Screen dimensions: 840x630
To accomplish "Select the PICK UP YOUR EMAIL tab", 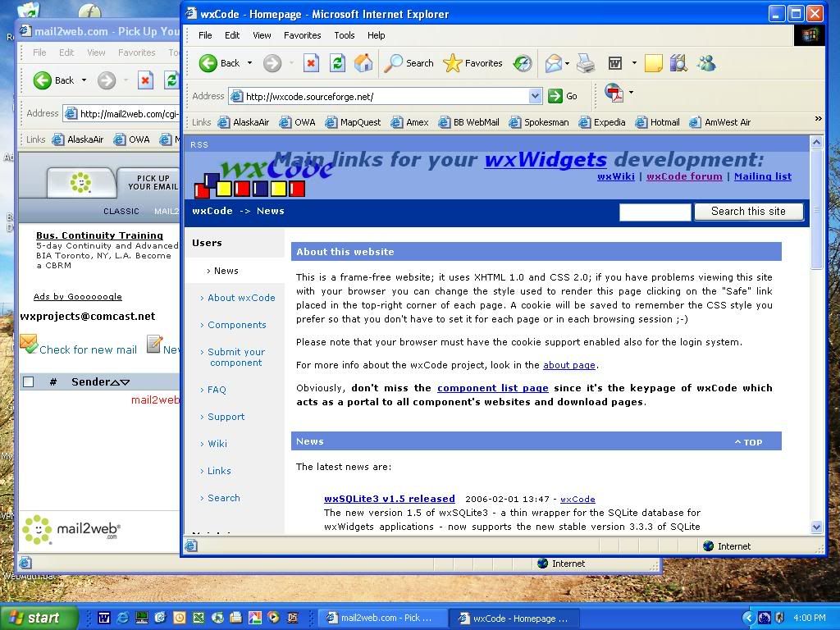I will click(149, 182).
